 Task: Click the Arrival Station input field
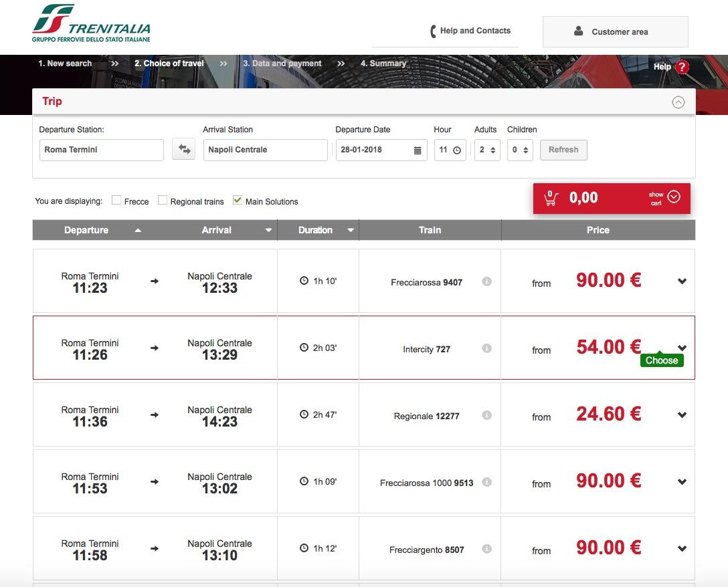265,150
